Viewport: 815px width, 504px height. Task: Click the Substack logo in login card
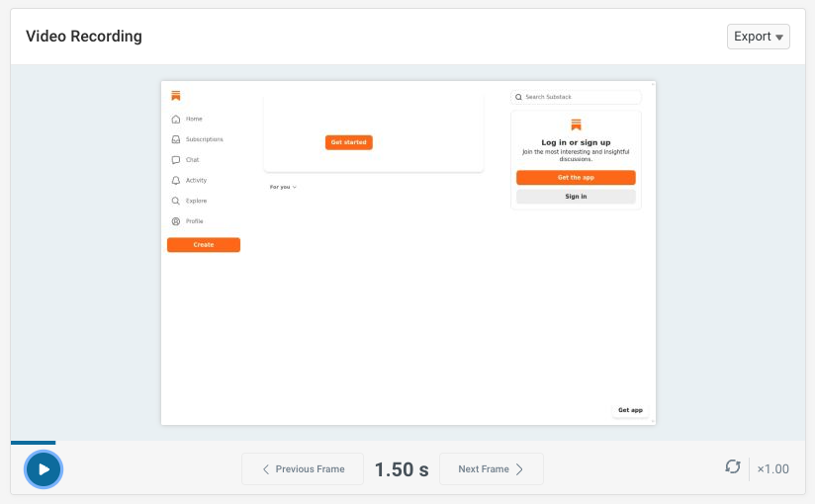point(576,125)
